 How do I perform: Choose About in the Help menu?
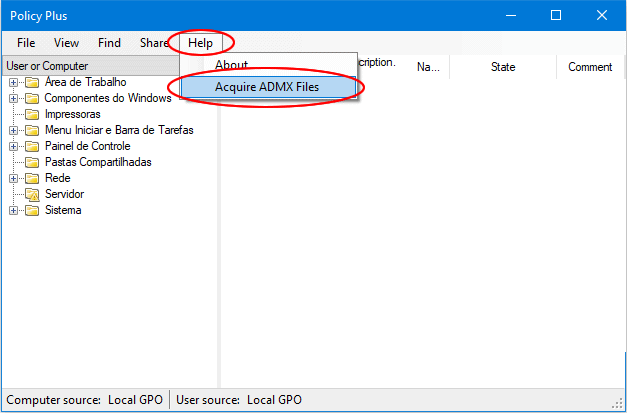[232, 65]
